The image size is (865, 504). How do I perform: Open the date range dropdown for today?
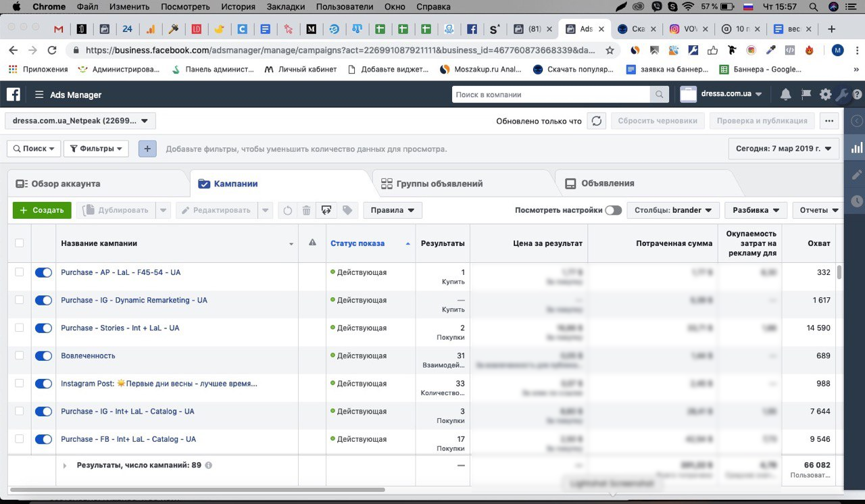[783, 149]
